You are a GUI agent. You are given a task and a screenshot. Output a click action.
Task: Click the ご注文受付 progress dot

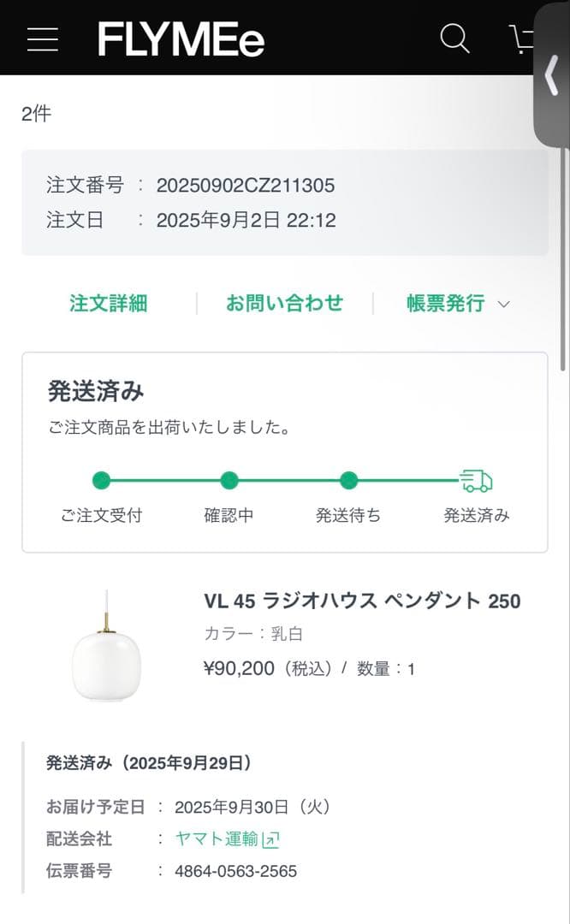coord(102,482)
